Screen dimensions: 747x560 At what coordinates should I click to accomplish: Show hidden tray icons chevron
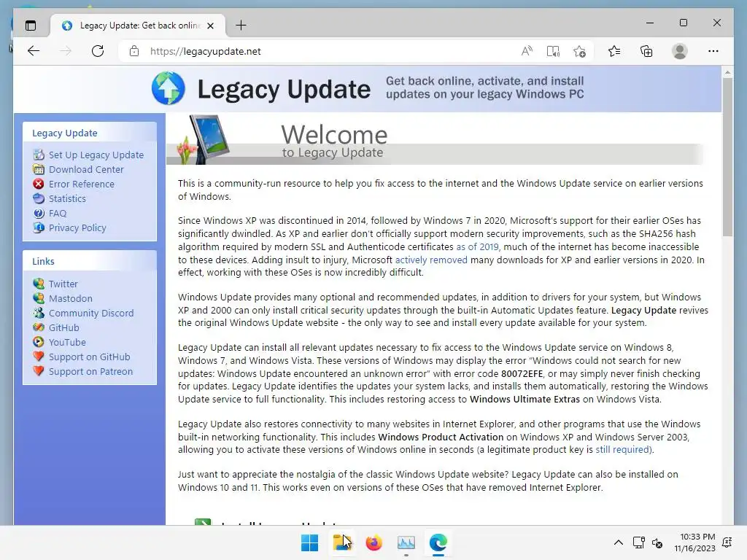pyautogui.click(x=618, y=542)
